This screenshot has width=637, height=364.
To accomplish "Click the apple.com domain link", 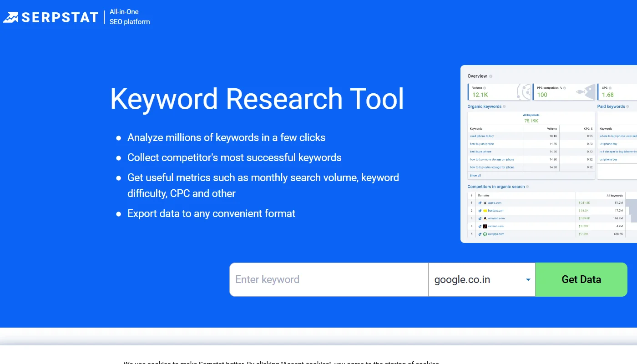I will 495,202.
